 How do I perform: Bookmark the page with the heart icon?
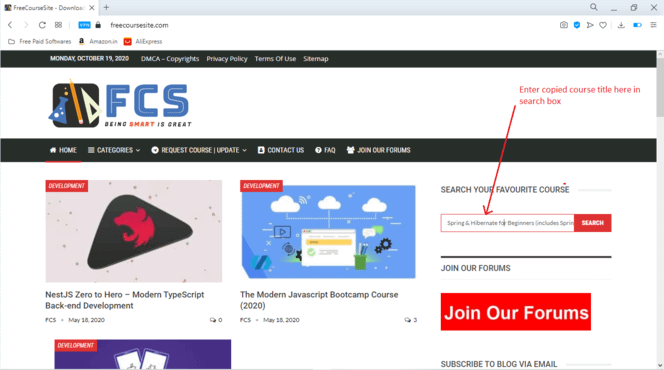(603, 25)
